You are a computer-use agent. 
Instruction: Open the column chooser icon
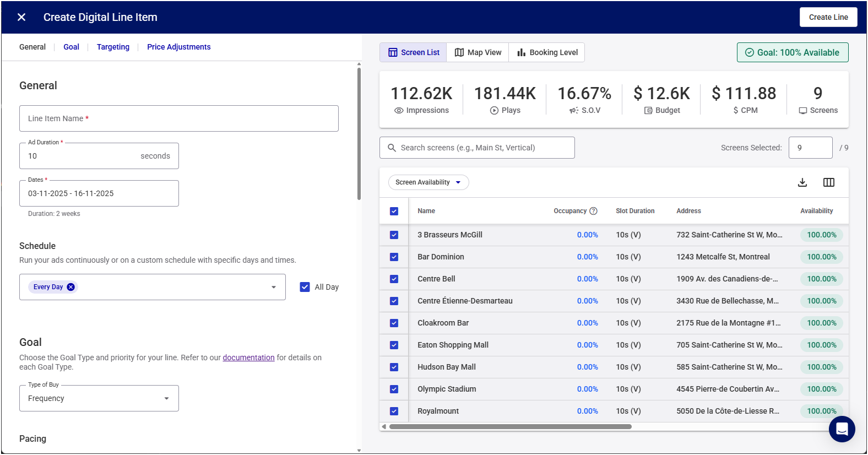coord(828,182)
